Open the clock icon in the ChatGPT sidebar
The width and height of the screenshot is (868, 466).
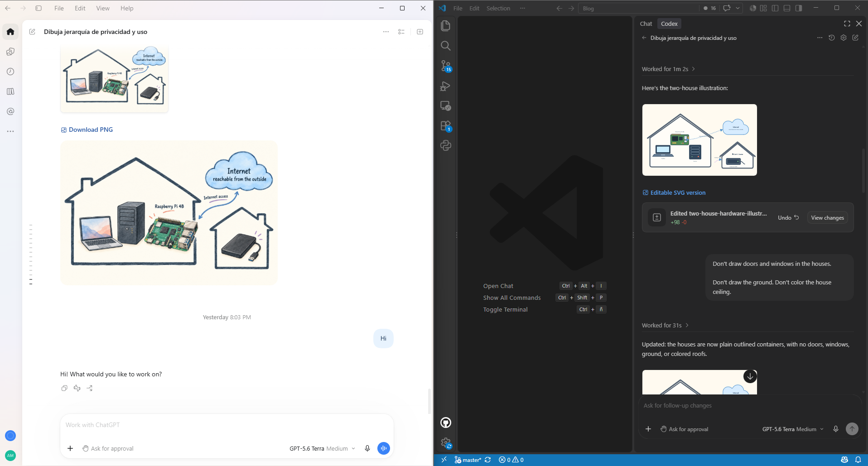tap(10, 72)
